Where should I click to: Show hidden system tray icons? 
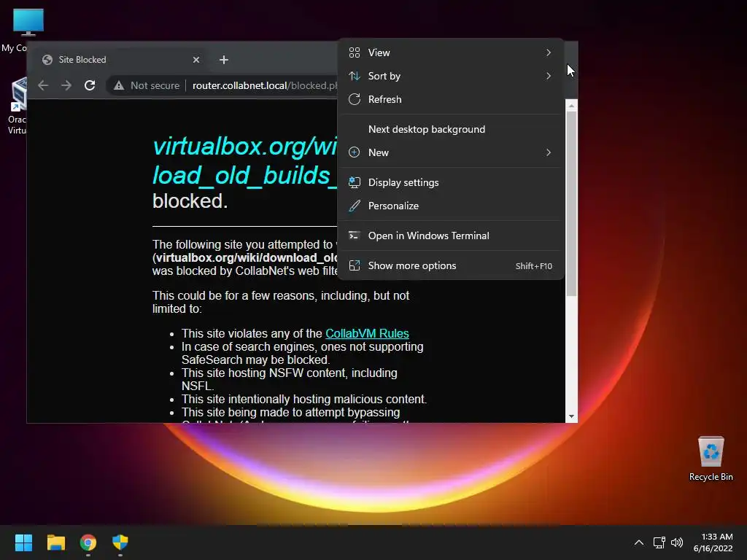click(639, 542)
